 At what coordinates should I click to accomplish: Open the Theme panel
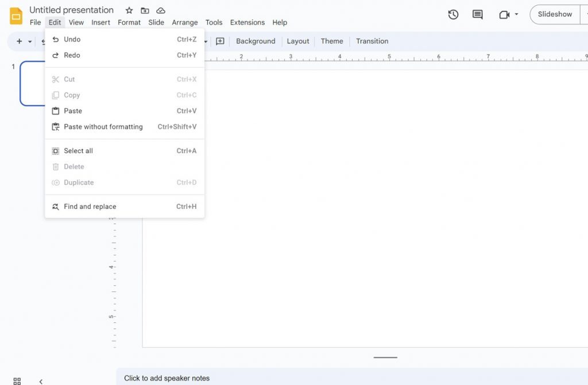(x=332, y=41)
